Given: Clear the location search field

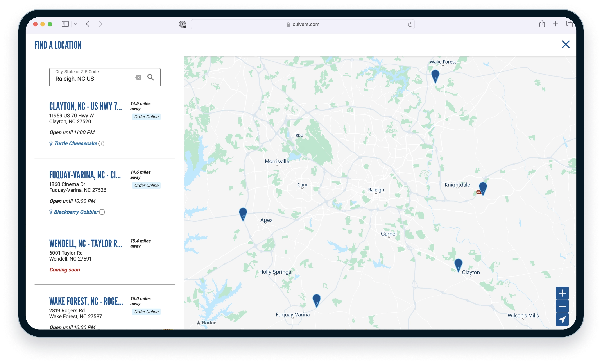Looking at the screenshot, I should pos(138,77).
